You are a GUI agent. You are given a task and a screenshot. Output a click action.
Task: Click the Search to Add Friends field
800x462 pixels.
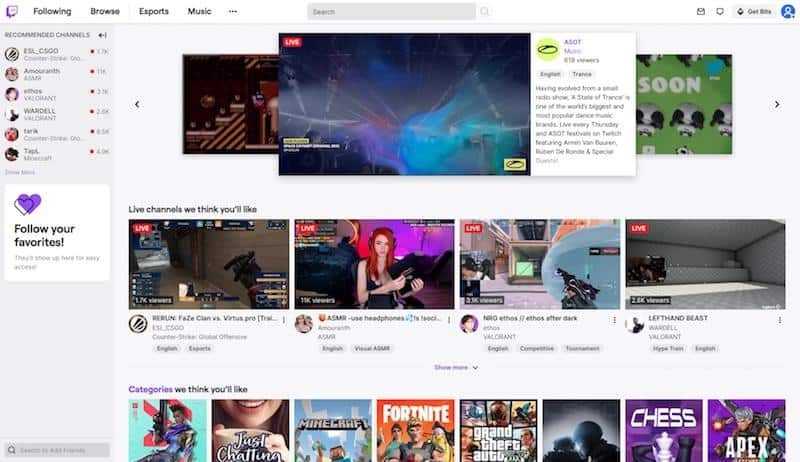point(57,450)
